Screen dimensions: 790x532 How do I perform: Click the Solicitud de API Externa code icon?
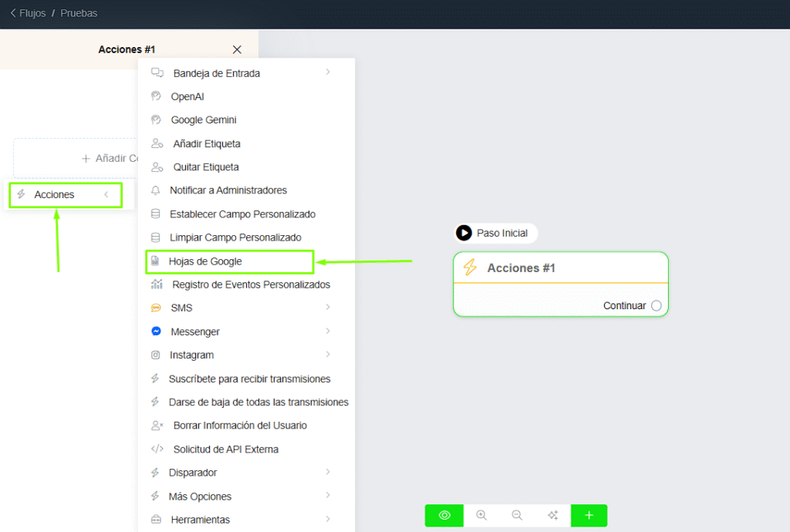pos(157,449)
